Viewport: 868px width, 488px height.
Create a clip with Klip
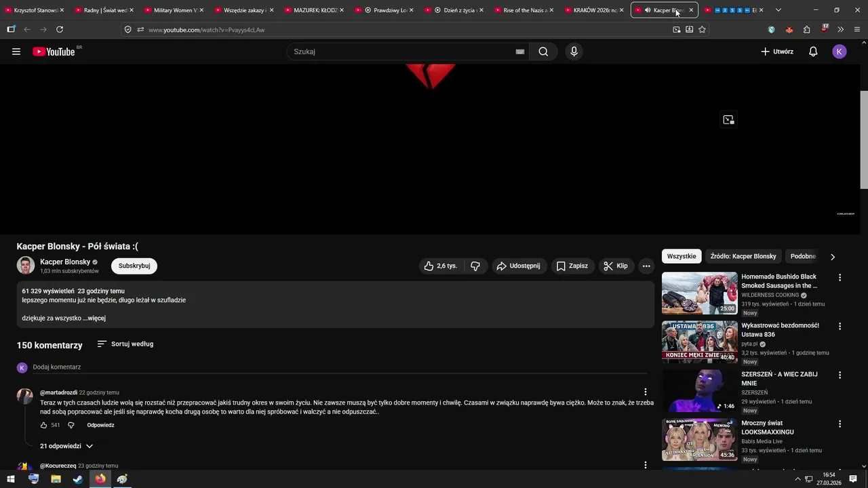point(616,266)
